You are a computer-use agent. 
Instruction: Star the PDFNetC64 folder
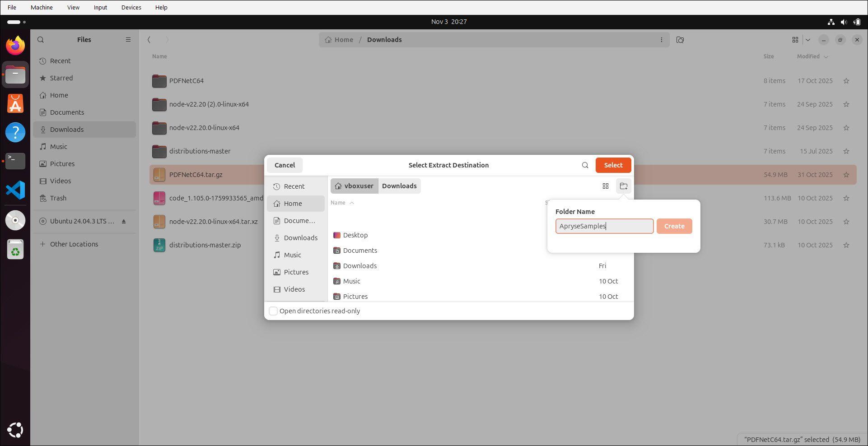[x=846, y=81]
